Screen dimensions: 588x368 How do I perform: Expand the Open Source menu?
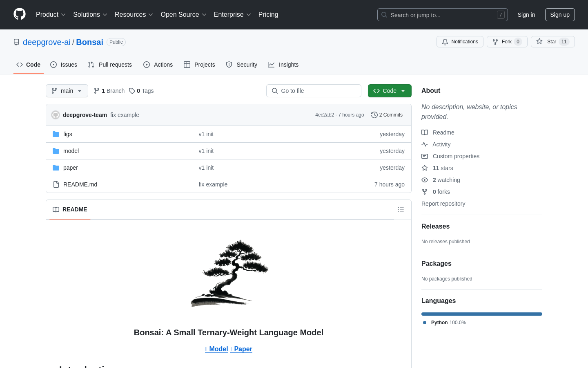(x=183, y=15)
